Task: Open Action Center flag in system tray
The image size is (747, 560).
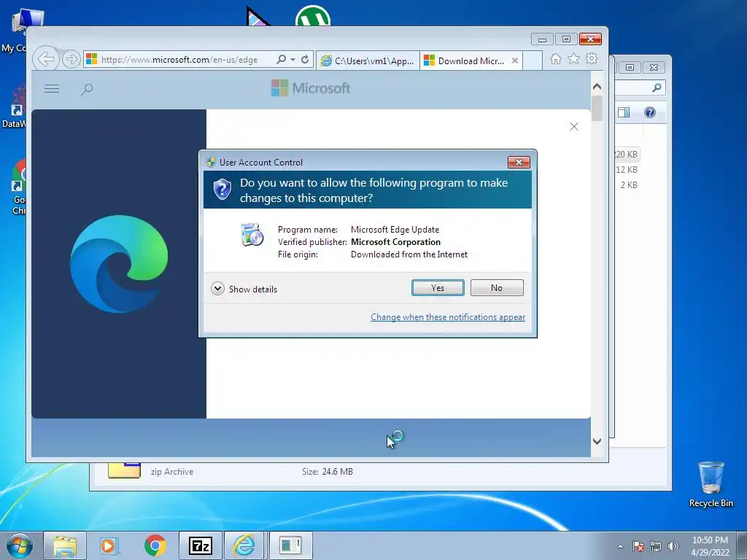Action: click(x=638, y=546)
